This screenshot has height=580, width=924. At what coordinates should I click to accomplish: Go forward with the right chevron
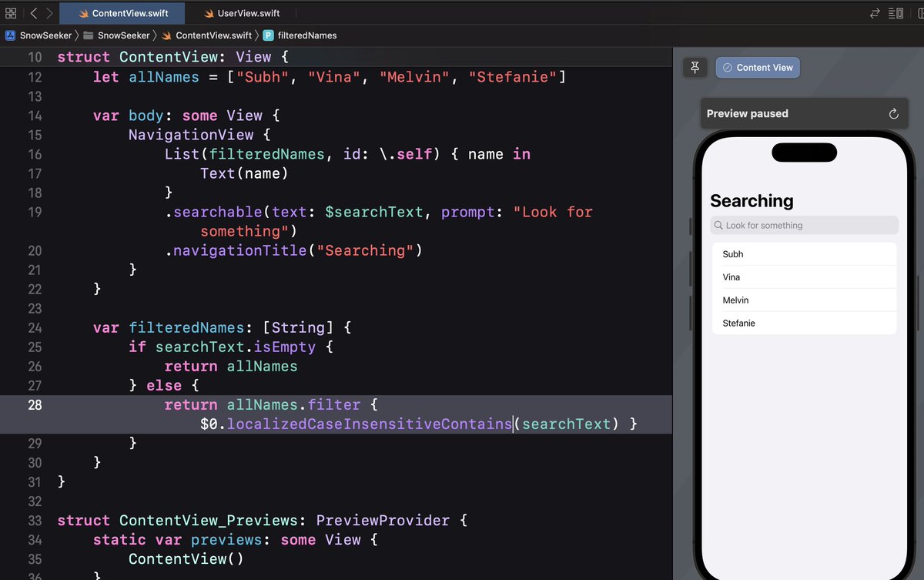49,13
